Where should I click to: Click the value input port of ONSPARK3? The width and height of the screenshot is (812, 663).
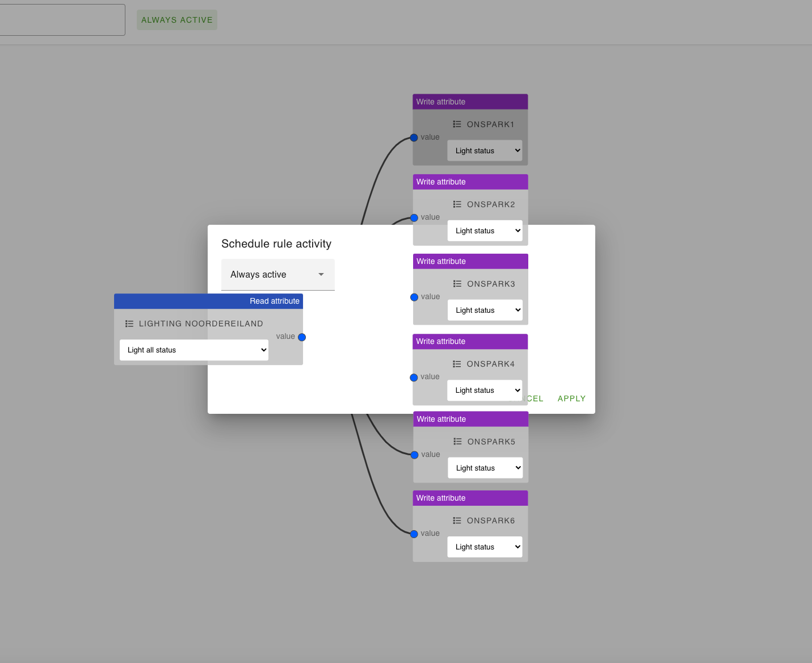pyautogui.click(x=414, y=297)
